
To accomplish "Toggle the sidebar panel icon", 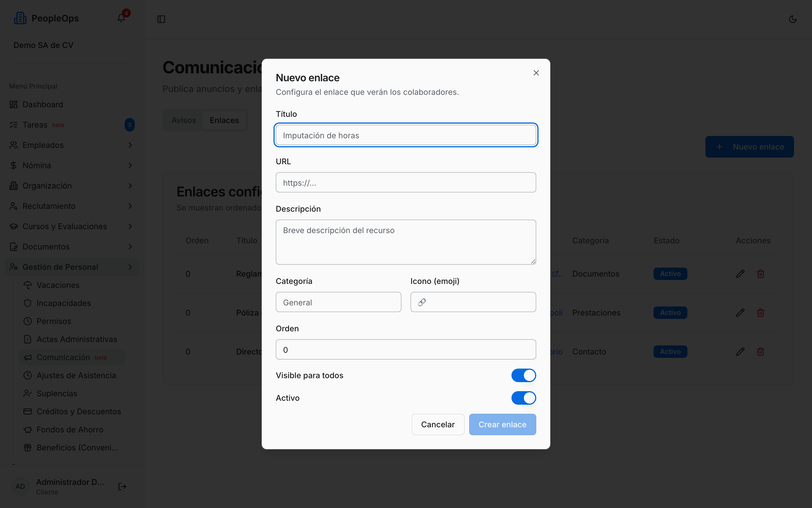I will click(x=161, y=19).
